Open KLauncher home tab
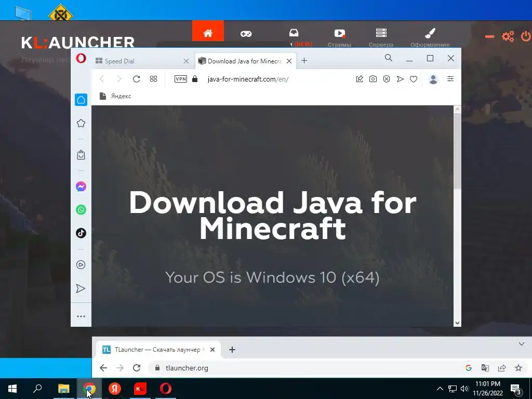This screenshot has height=399, width=532. [208, 31]
